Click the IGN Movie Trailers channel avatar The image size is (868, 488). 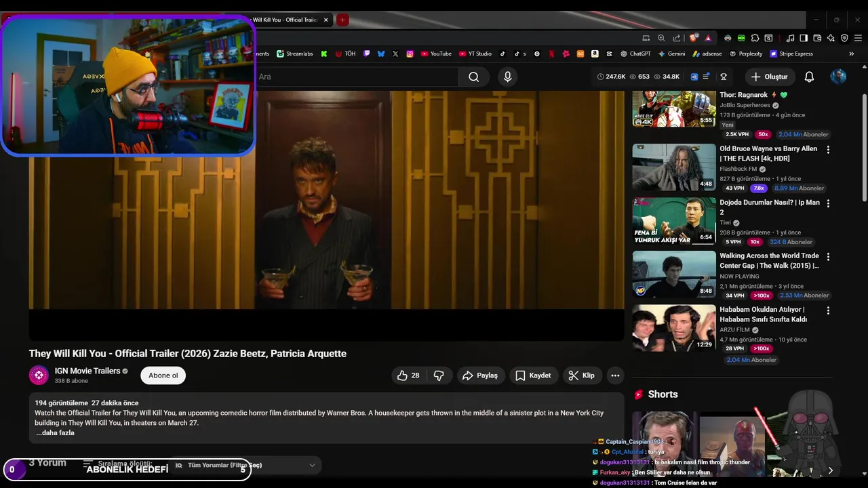pos(39,375)
